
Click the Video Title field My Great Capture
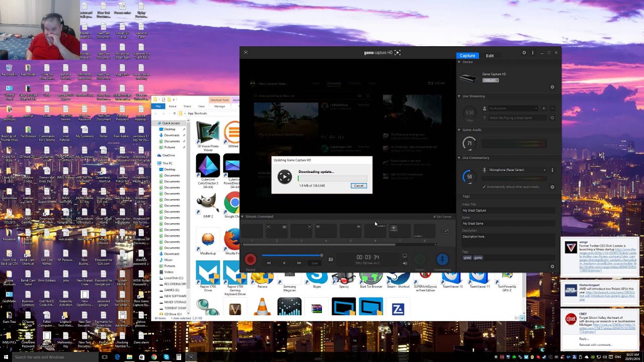point(508,211)
